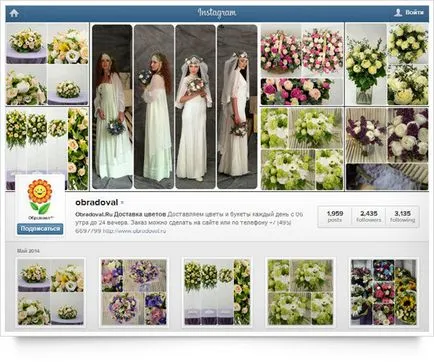
Task: Open the 3,135 following list
Action: [x=402, y=216]
